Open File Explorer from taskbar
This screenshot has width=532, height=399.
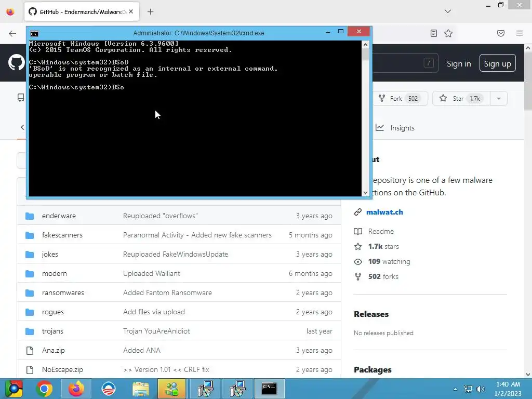pyautogui.click(x=140, y=389)
